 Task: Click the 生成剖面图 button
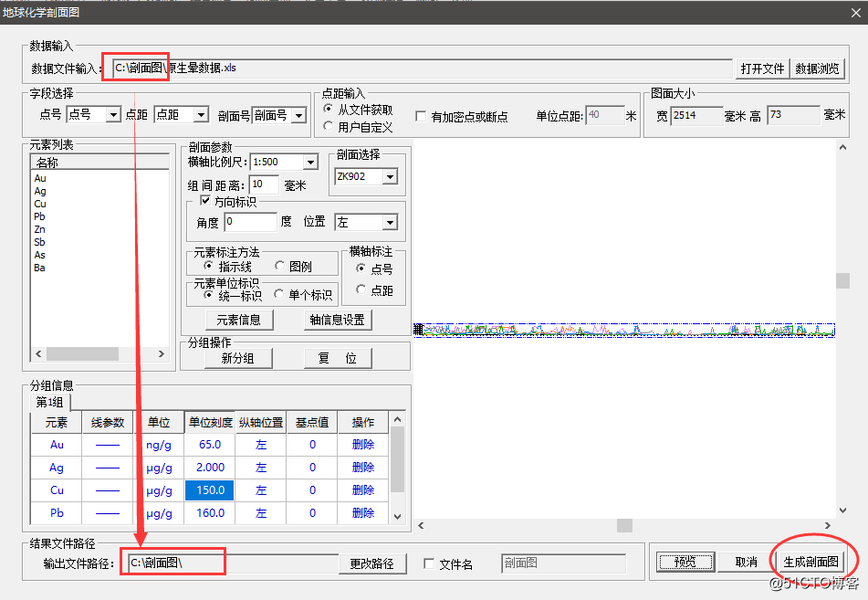point(810,562)
